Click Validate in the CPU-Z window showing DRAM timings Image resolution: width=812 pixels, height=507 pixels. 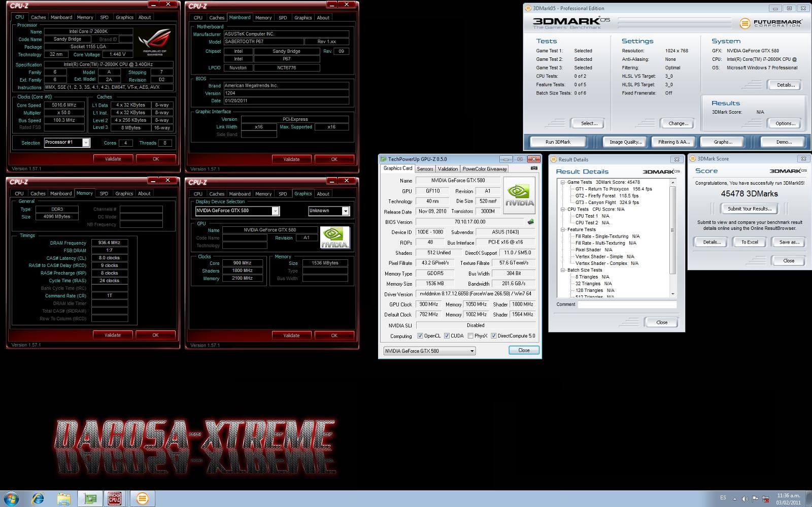click(x=113, y=335)
